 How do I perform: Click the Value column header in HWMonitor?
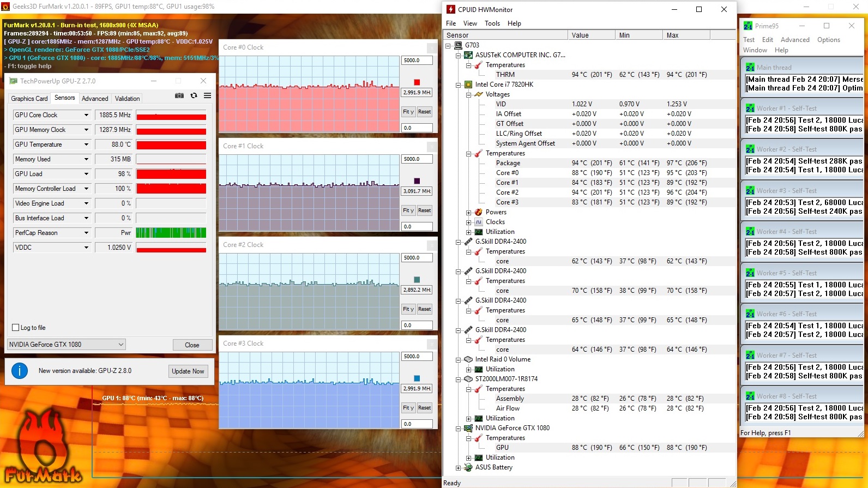pyautogui.click(x=591, y=35)
